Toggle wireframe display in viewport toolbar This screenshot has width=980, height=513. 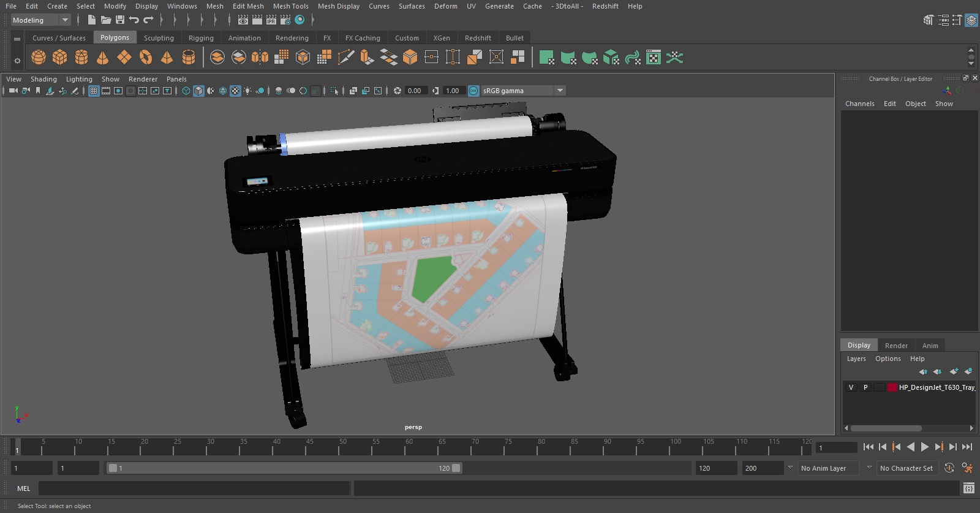click(x=186, y=91)
